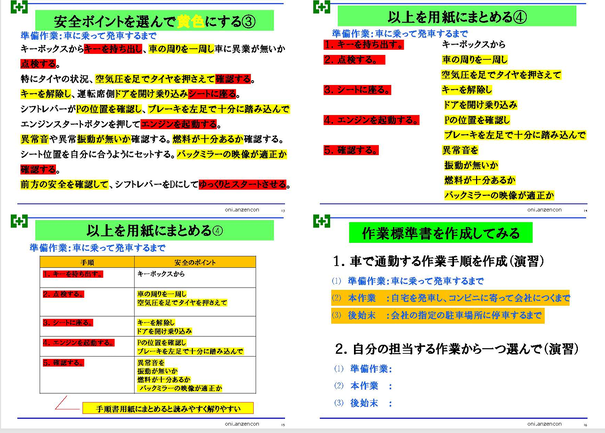Click the title 安全ポイントを選んで黄色にする③
Viewport: 605px width, 433px height.
(x=154, y=21)
